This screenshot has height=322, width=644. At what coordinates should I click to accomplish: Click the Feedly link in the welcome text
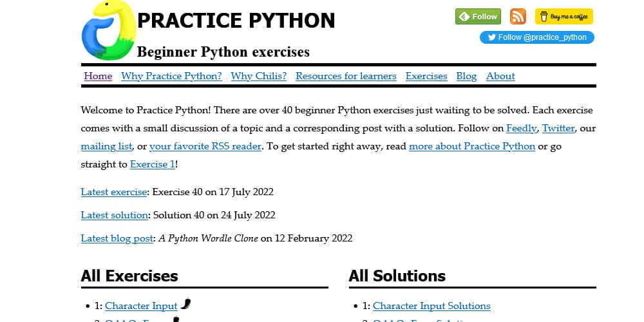[x=521, y=128]
